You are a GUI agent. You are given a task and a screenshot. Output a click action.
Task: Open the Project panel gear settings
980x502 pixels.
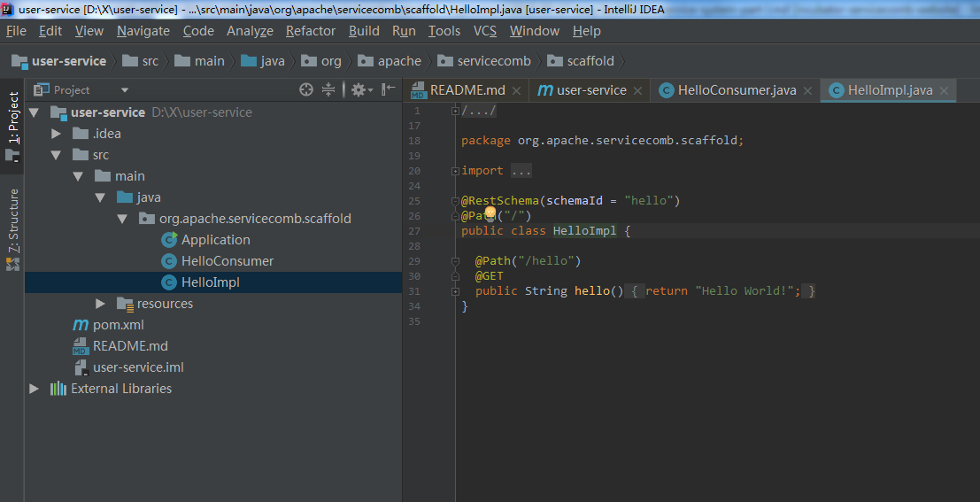pyautogui.click(x=358, y=89)
